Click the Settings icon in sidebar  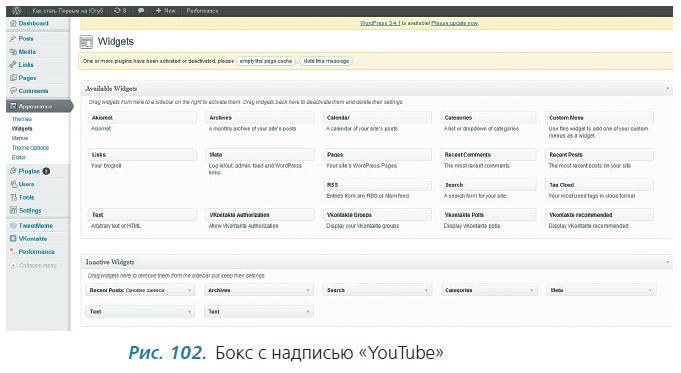(13, 210)
